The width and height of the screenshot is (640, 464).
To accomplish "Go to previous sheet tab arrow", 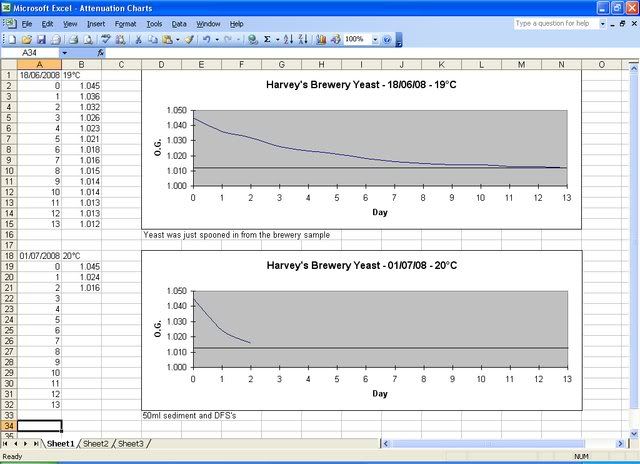I will click(15, 444).
